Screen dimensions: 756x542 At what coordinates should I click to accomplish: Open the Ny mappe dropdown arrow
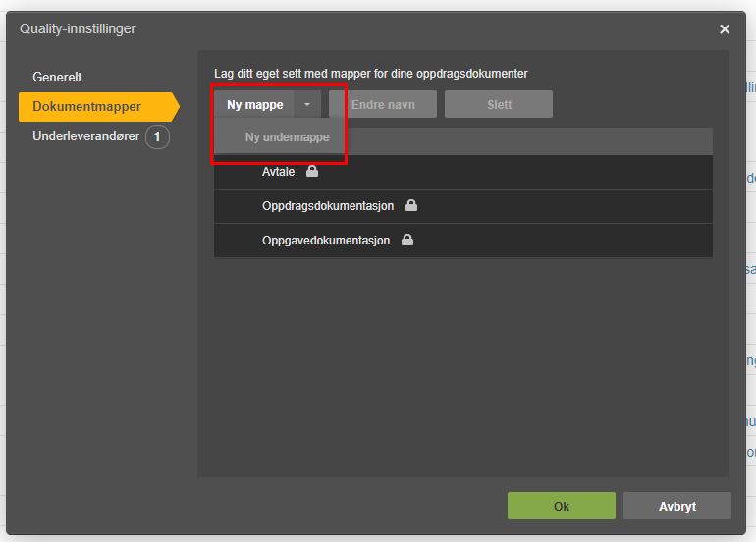pyautogui.click(x=307, y=105)
